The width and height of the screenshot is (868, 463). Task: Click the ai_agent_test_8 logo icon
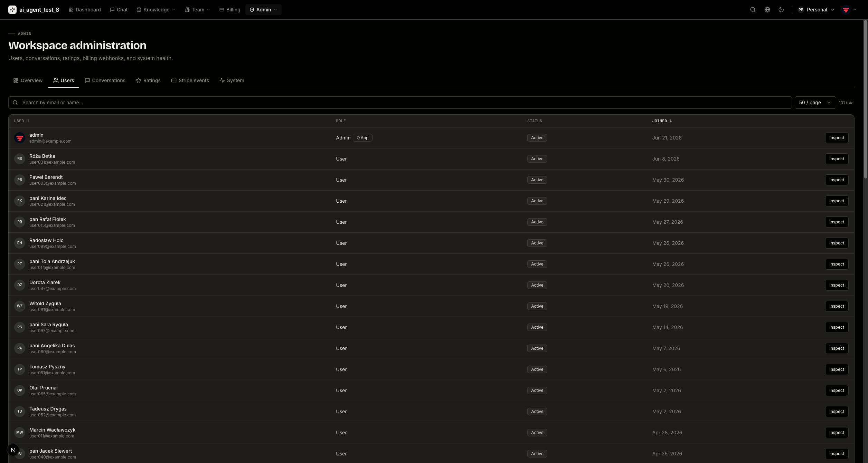coord(12,10)
